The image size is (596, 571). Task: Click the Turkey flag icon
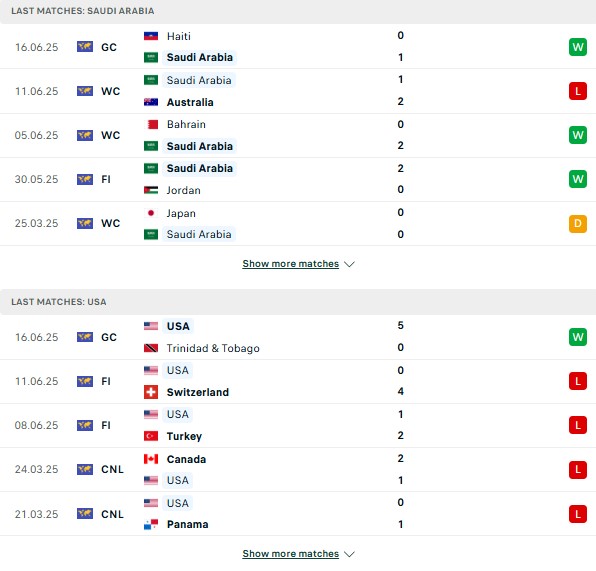[x=151, y=436]
